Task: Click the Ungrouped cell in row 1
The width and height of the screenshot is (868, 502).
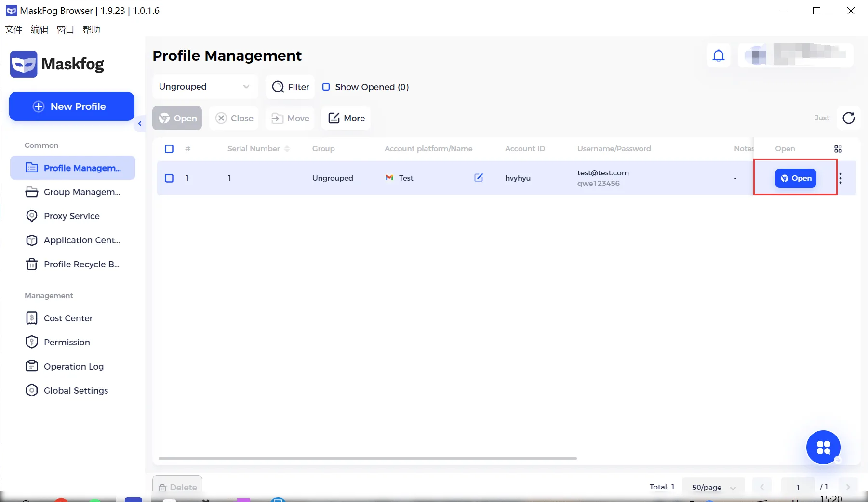Action: pyautogui.click(x=333, y=178)
